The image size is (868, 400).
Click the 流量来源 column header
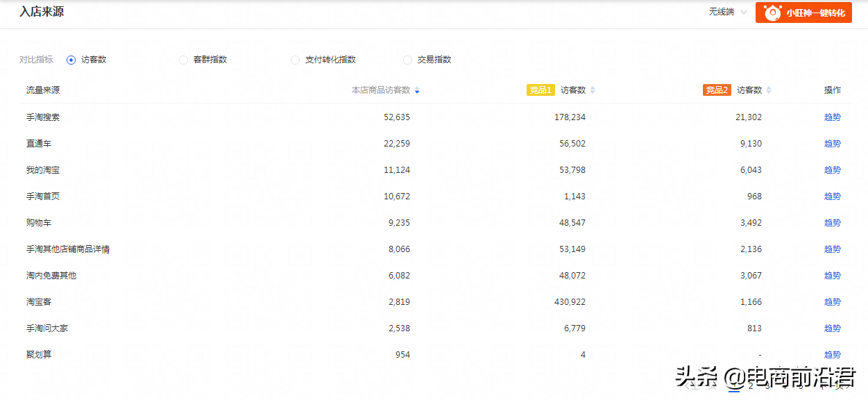point(43,90)
